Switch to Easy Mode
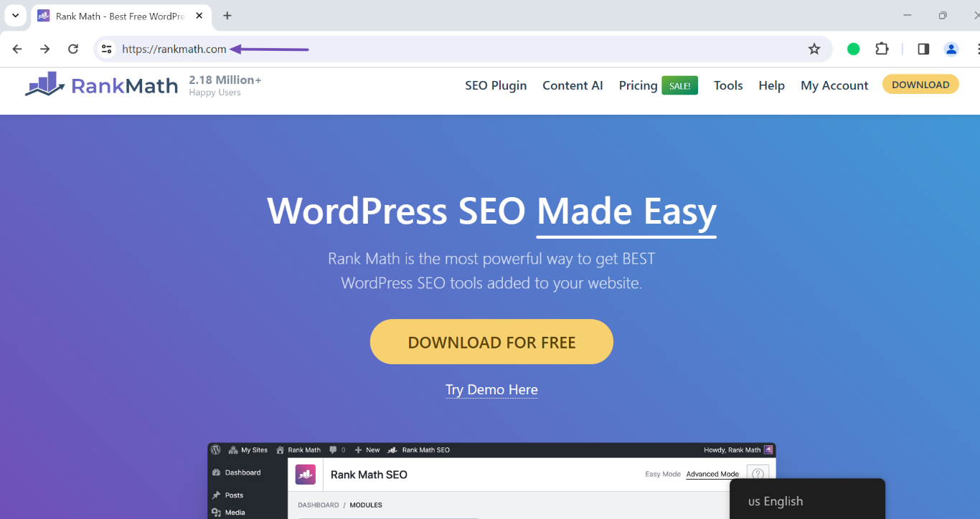Screen dimensions: 980x519 pyautogui.click(x=663, y=474)
